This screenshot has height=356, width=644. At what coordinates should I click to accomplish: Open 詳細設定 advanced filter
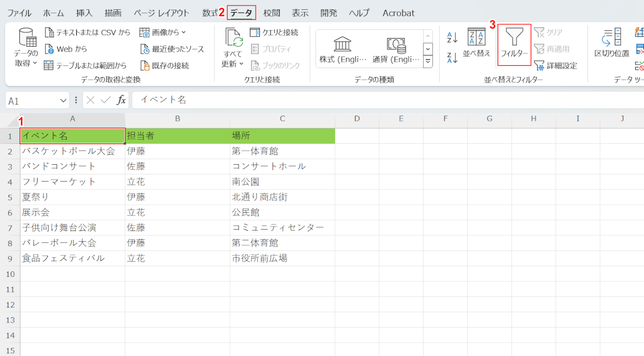pos(556,66)
